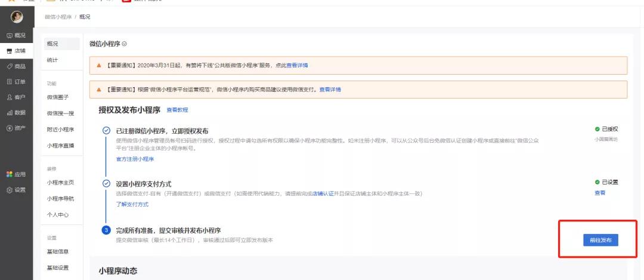The width and height of the screenshot is (644, 280).
Task: Click the 订单 list icon
Action: pos(10,82)
